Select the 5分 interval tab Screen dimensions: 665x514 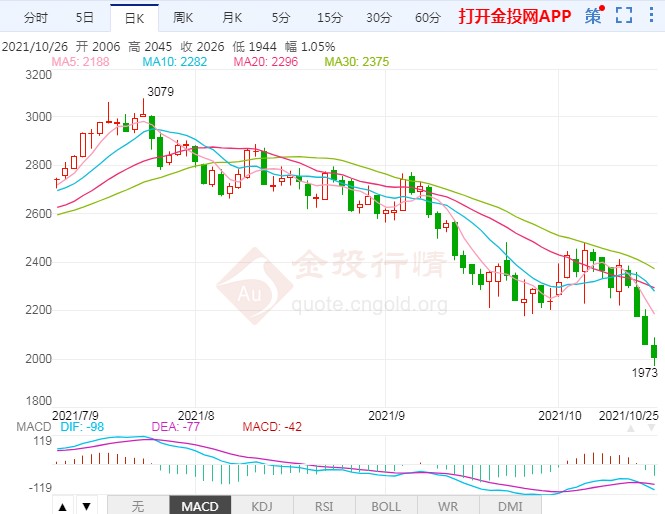coord(281,18)
